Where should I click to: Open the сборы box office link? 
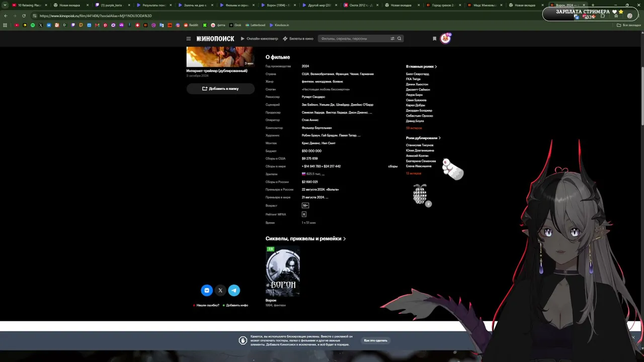click(x=393, y=166)
